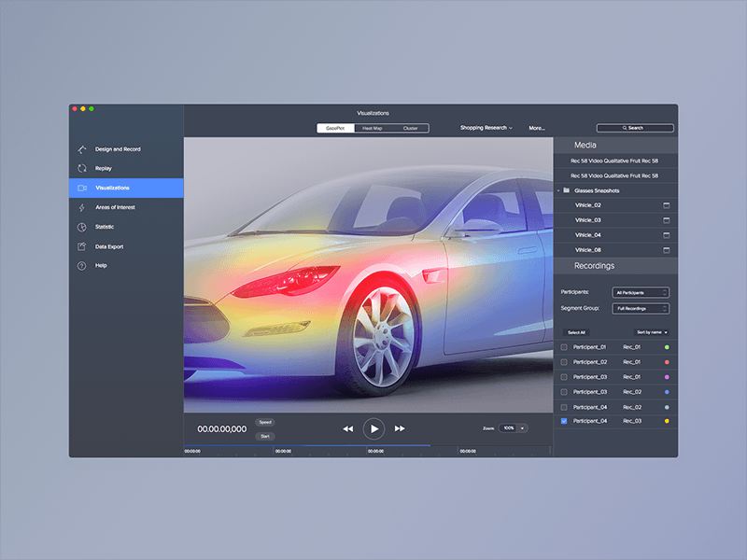
Task: Open the All Participants dropdown
Action: pos(641,292)
